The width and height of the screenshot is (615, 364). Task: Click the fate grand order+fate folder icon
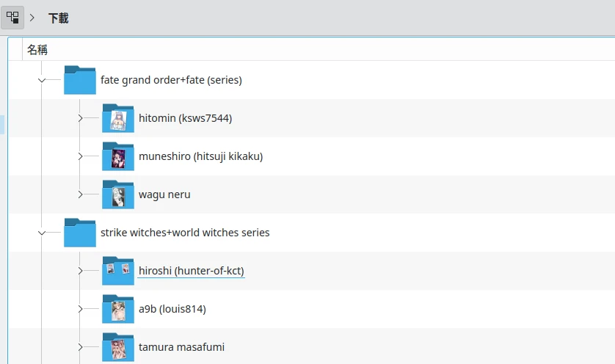[x=80, y=80]
